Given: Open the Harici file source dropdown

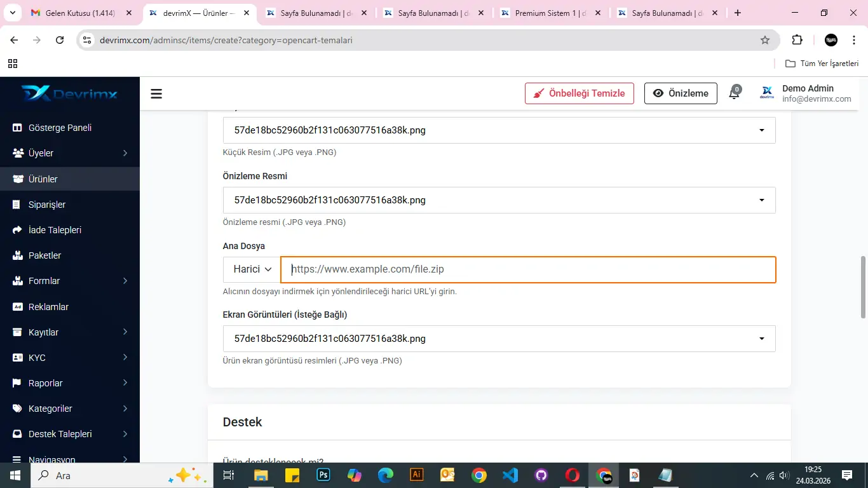Looking at the screenshot, I should click(252, 269).
